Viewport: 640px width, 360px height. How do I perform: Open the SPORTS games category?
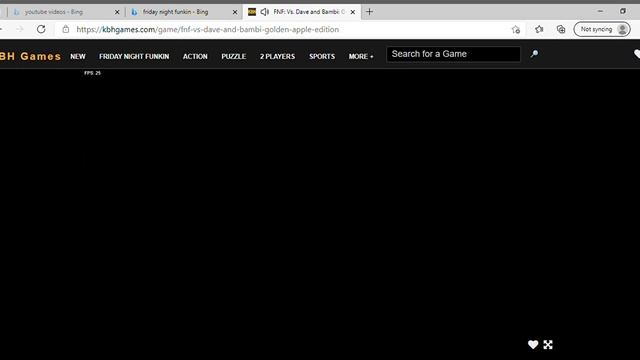coord(322,56)
